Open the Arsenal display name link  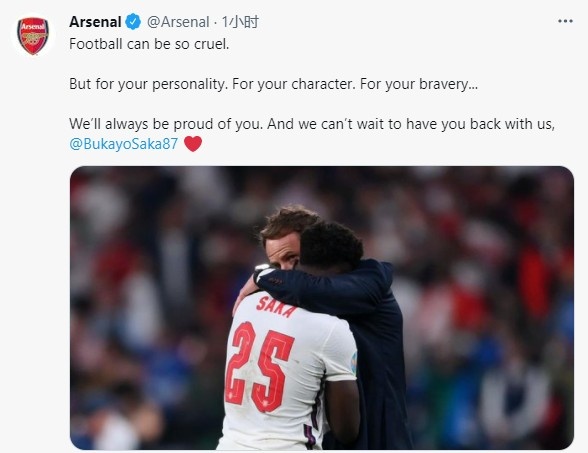(95, 22)
